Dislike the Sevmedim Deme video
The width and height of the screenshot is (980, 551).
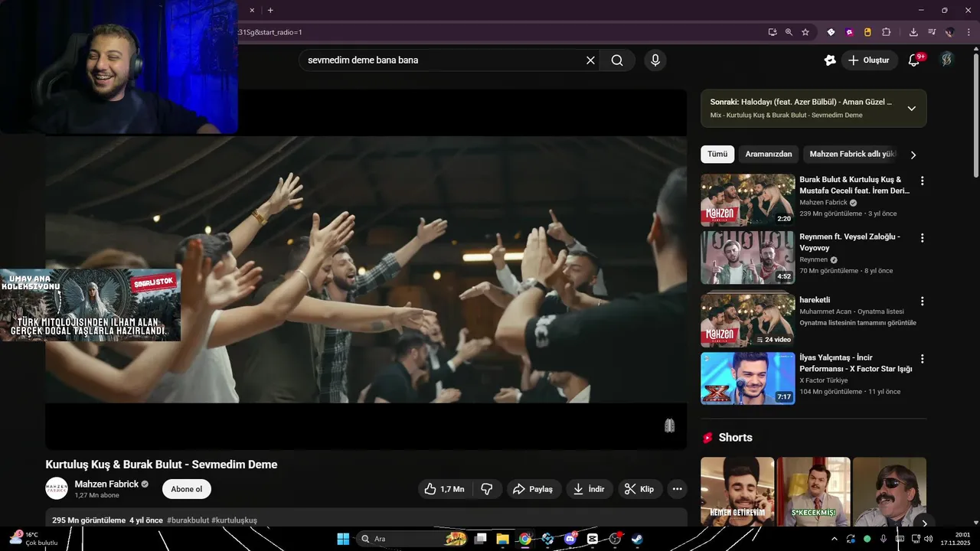[487, 489]
